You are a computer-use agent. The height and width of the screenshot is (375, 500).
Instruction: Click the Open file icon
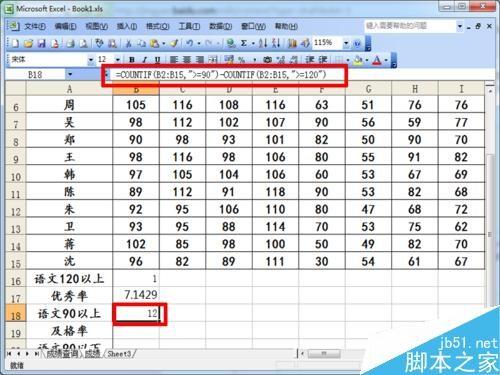click(28, 43)
